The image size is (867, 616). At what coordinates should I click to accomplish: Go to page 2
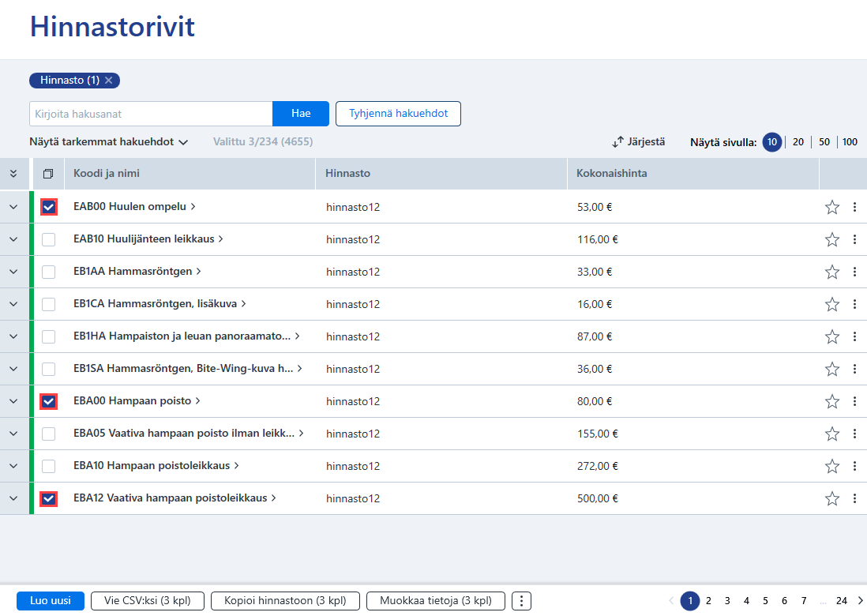point(708,601)
